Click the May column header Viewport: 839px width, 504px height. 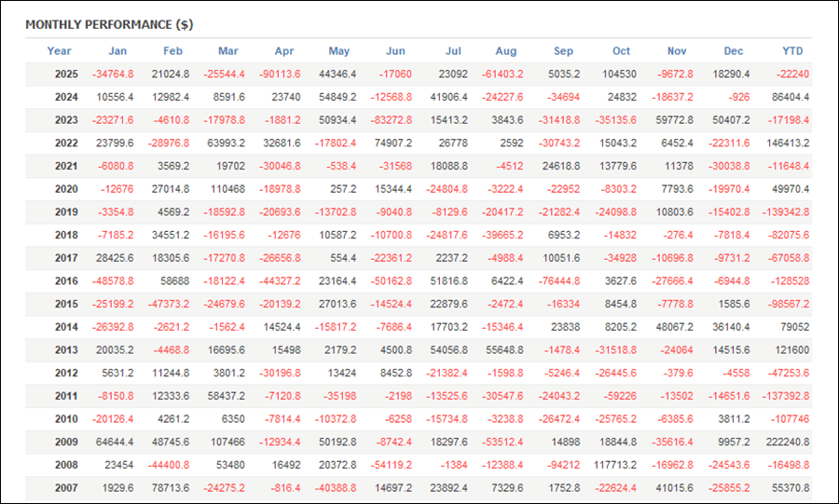click(339, 51)
